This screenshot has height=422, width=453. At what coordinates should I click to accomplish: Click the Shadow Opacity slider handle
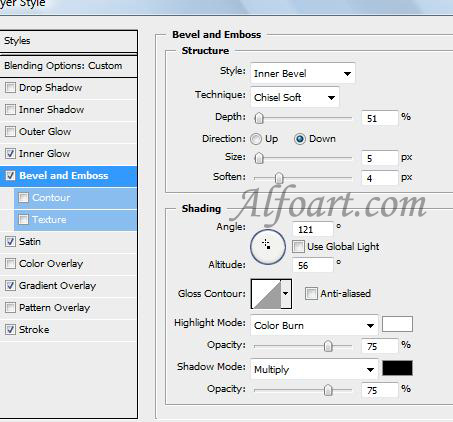pos(328,390)
